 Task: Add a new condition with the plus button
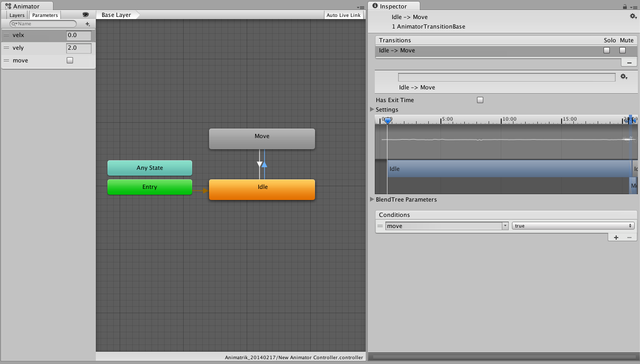[x=616, y=236]
